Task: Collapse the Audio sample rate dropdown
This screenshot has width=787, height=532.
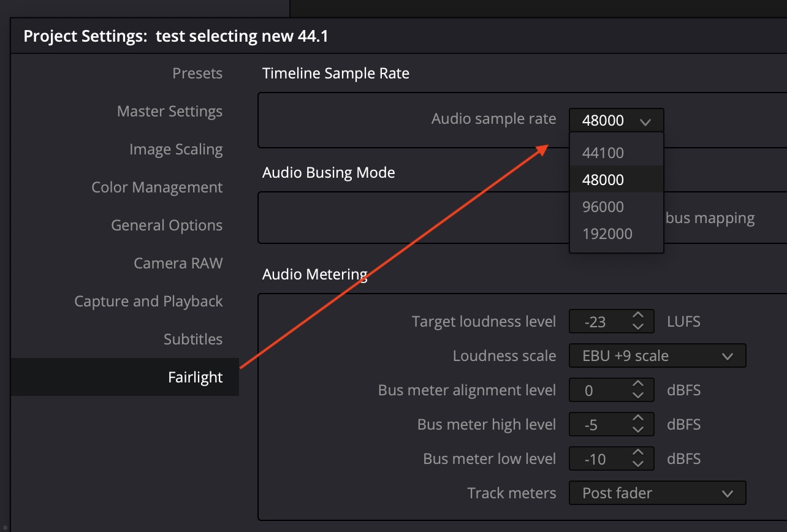Action: pyautogui.click(x=616, y=120)
